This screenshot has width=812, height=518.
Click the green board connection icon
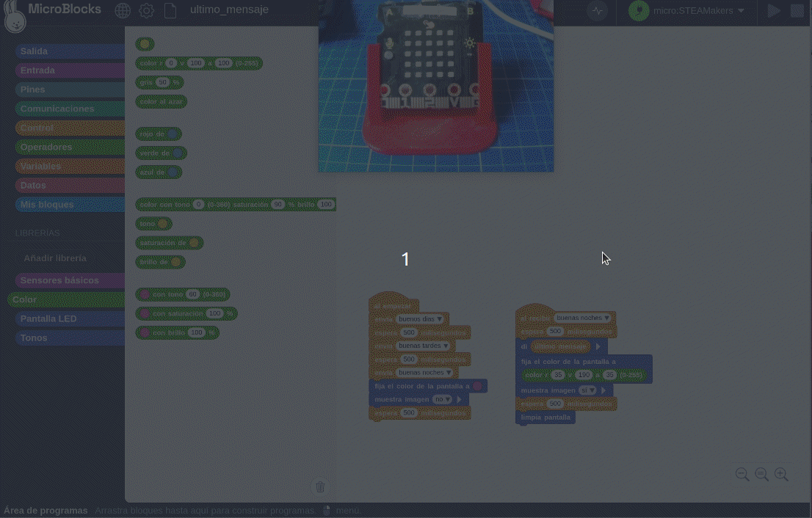tap(639, 11)
